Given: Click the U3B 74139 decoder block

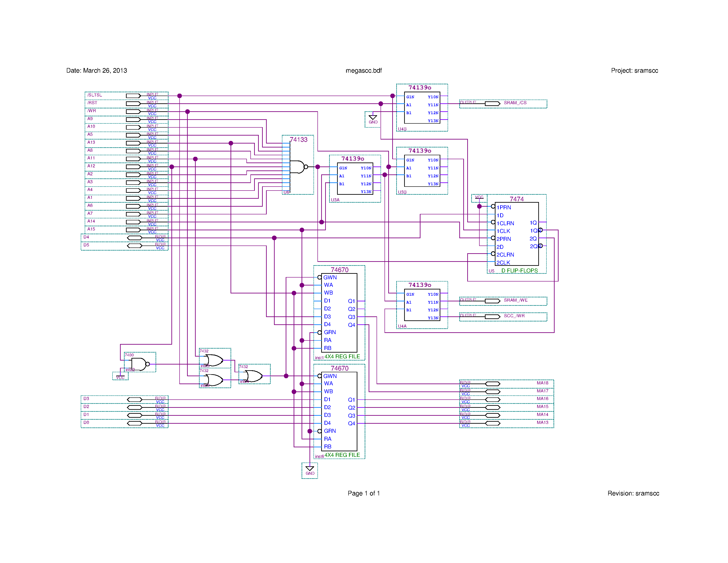Looking at the screenshot, I should click(x=422, y=171).
